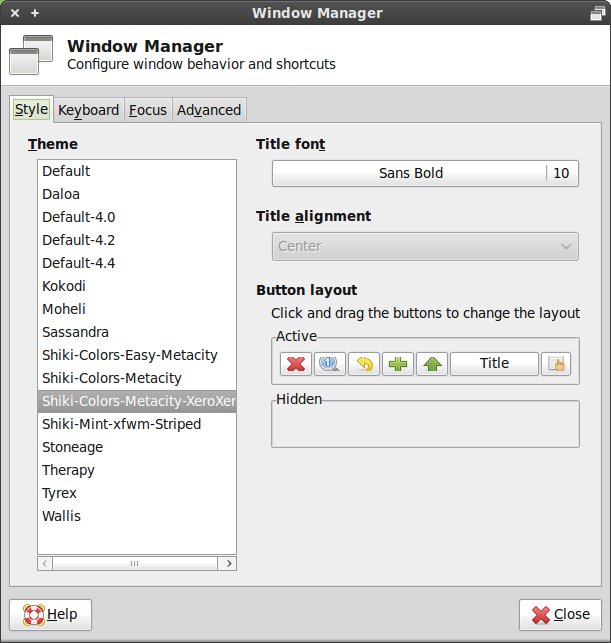Click the green up-arrow button icon
Image resolution: width=611 pixels, height=643 pixels.
[432, 364]
